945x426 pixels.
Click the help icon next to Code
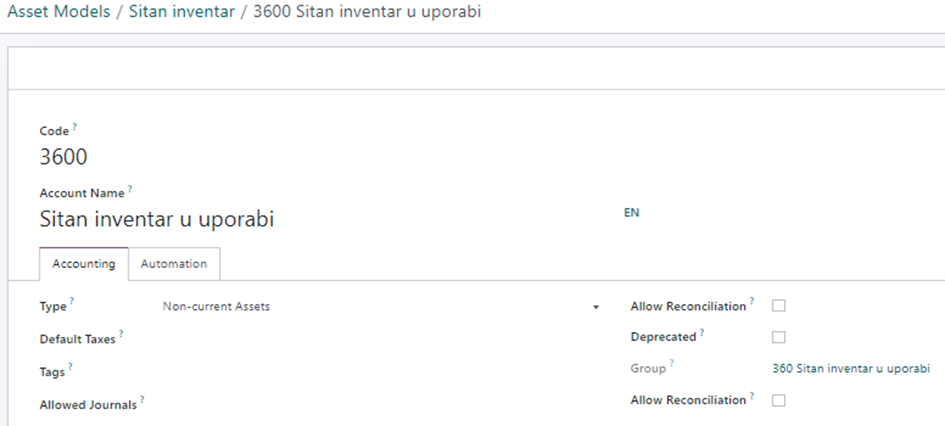(x=75, y=128)
